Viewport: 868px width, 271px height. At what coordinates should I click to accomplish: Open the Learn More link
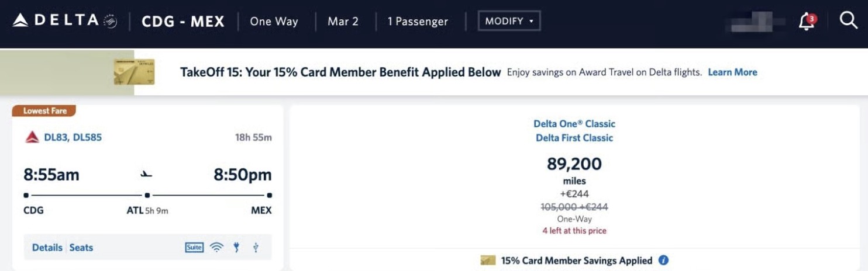732,72
